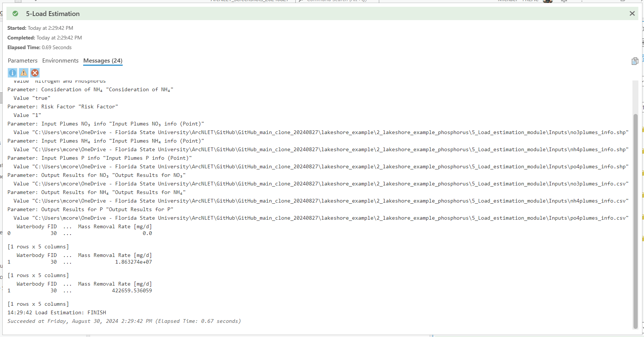Click the po4plumes_info.shp path value line

321,166
